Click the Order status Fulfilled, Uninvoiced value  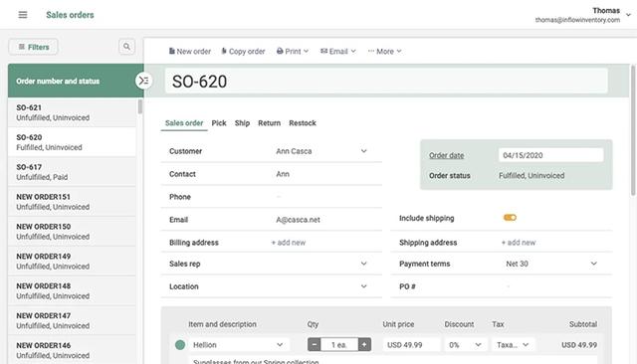pos(531,176)
